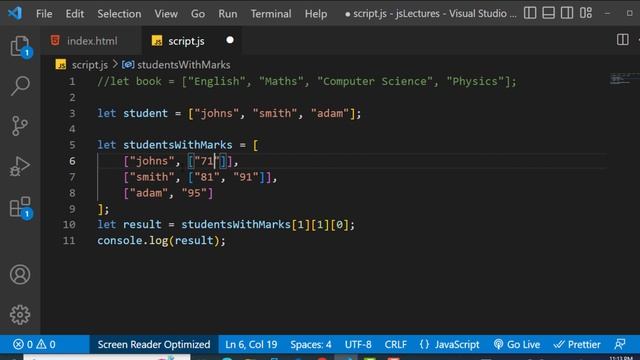Click the "smith" string on line 7
This screenshot has height=360, width=640.
point(151,177)
